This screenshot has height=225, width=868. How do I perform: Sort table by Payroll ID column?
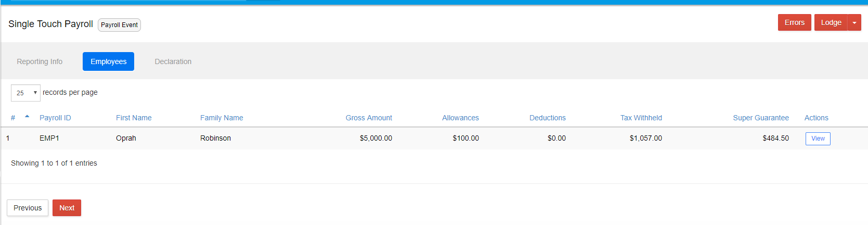coord(55,118)
